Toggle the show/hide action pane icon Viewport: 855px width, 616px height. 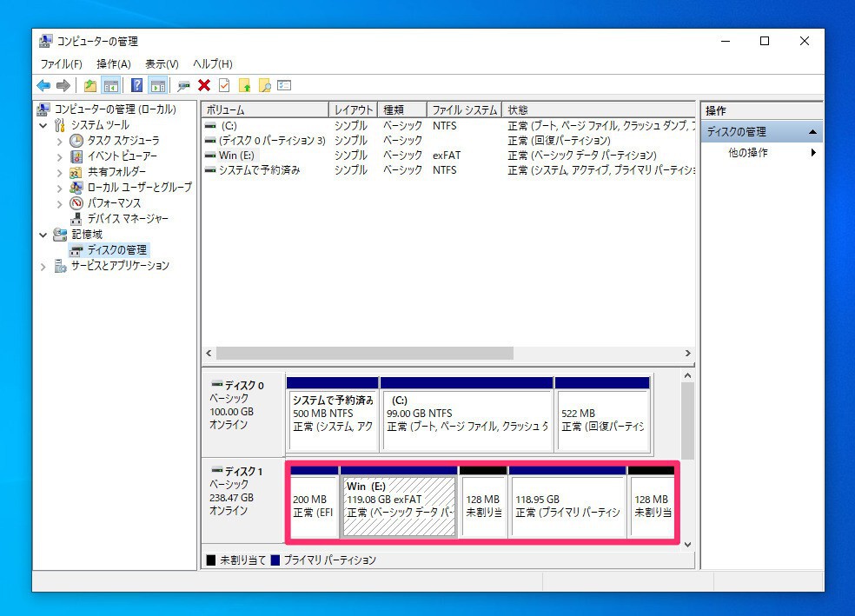[157, 85]
